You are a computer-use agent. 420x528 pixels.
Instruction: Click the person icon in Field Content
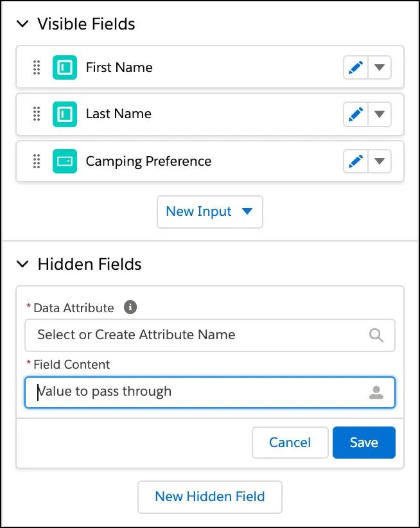pos(376,392)
